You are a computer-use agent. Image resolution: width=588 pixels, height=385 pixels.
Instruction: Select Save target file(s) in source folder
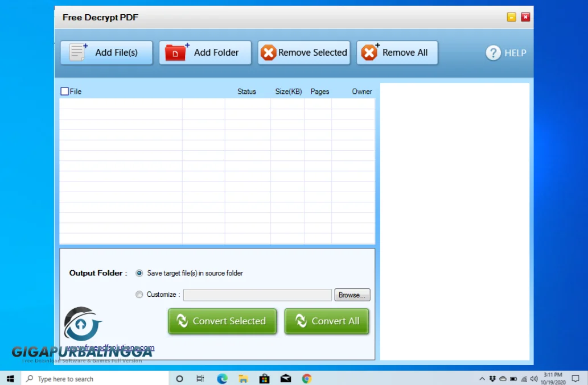coord(139,273)
